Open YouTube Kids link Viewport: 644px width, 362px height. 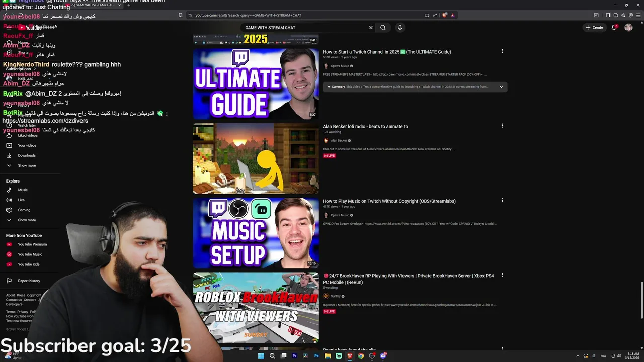point(29,264)
